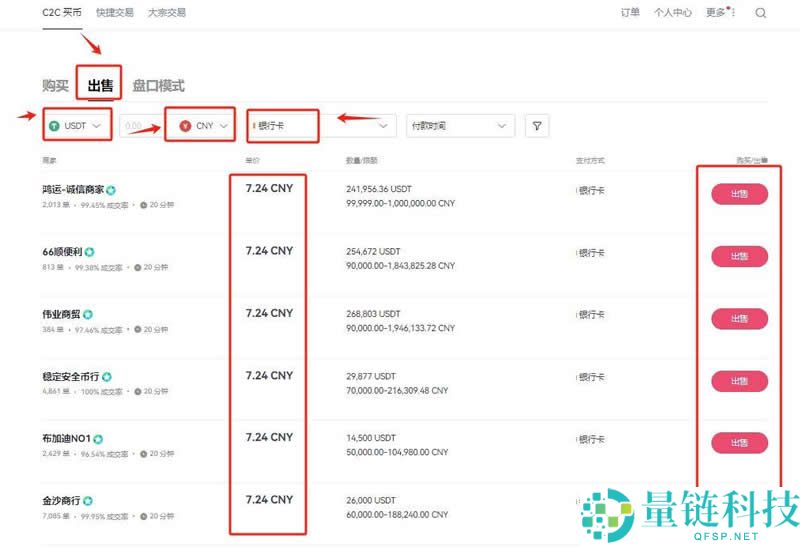Click clock icon in 鸿运-诚信商家 row
The width and height of the screenshot is (800, 547).
point(143,205)
